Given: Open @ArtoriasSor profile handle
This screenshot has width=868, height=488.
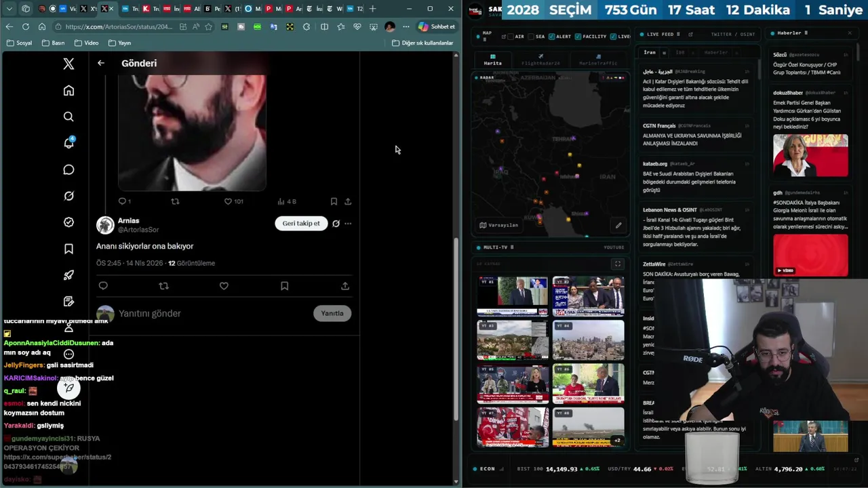Looking at the screenshot, I should pos(138,230).
